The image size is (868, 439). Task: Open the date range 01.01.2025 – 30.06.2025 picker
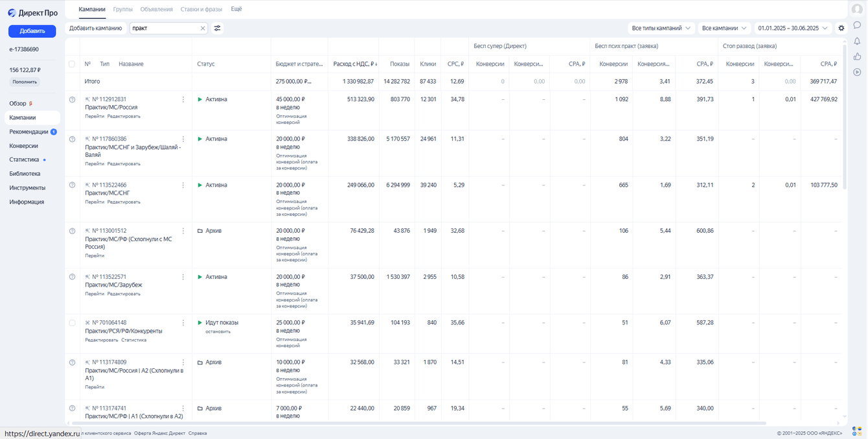(x=793, y=29)
